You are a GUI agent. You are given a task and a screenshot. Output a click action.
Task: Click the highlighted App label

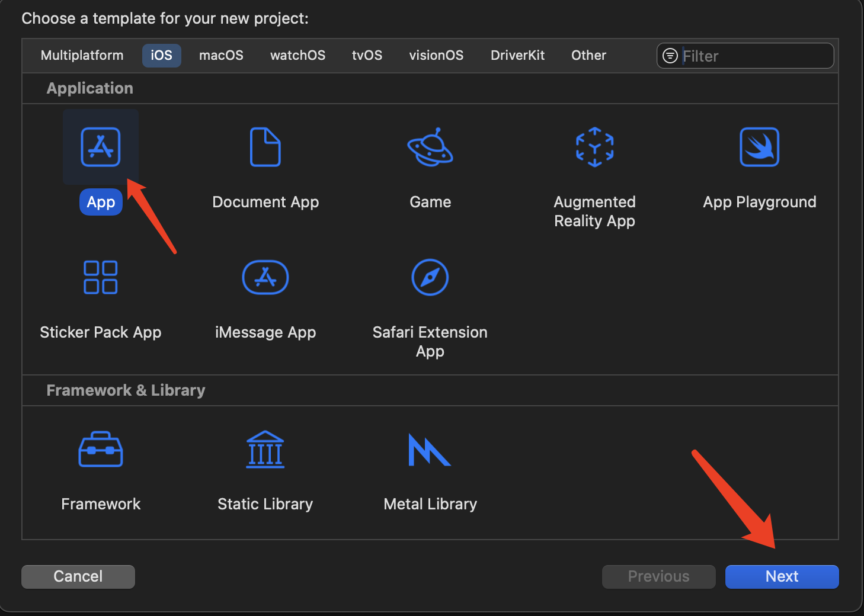(x=101, y=202)
